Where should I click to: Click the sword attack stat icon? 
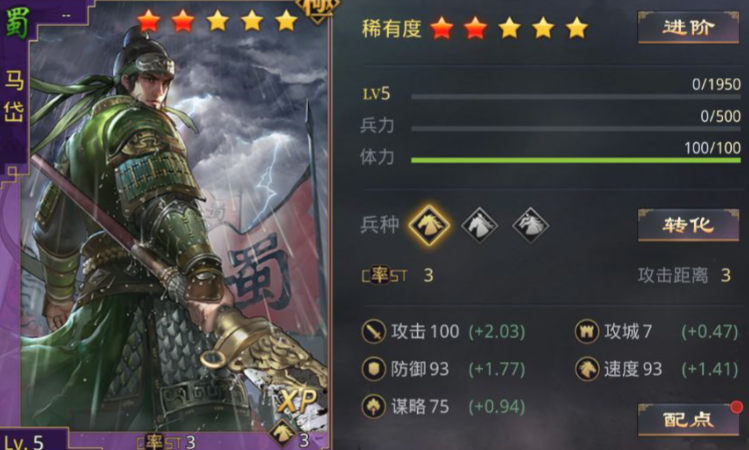[x=374, y=331]
